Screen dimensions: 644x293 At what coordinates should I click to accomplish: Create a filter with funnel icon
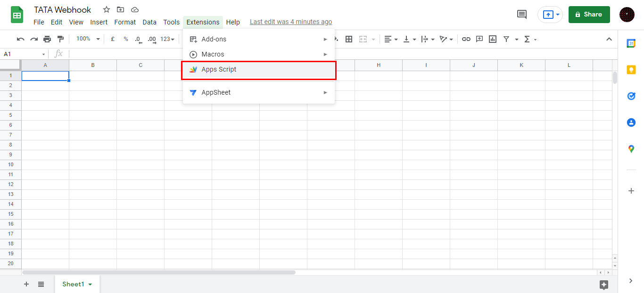pyautogui.click(x=506, y=39)
